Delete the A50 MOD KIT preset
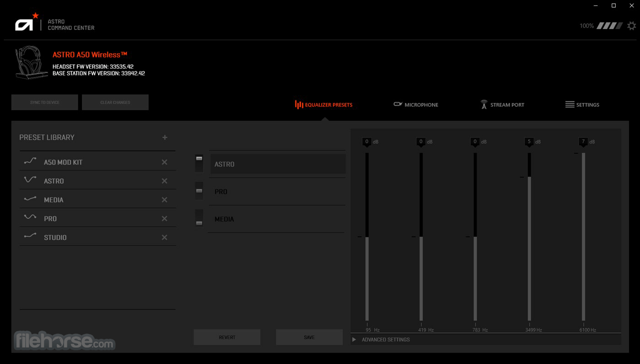The image size is (640, 364). 165,162
